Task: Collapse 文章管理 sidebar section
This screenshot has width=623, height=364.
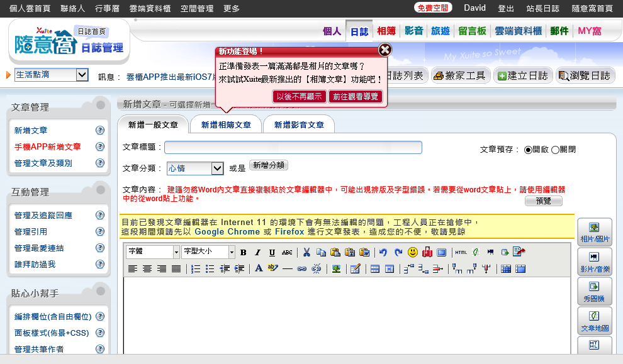Action: (101, 105)
